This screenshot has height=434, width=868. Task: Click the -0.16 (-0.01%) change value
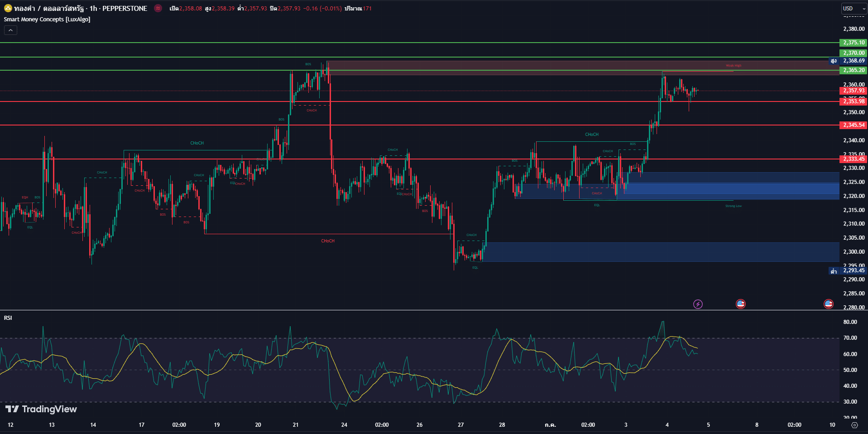pyautogui.click(x=322, y=8)
